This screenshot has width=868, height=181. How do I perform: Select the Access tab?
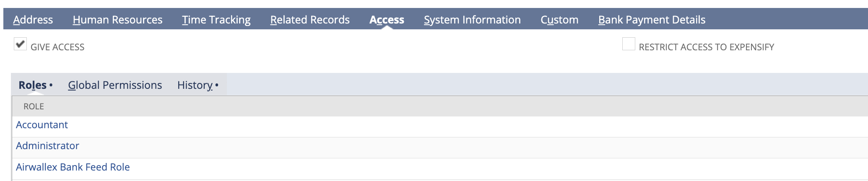click(386, 20)
